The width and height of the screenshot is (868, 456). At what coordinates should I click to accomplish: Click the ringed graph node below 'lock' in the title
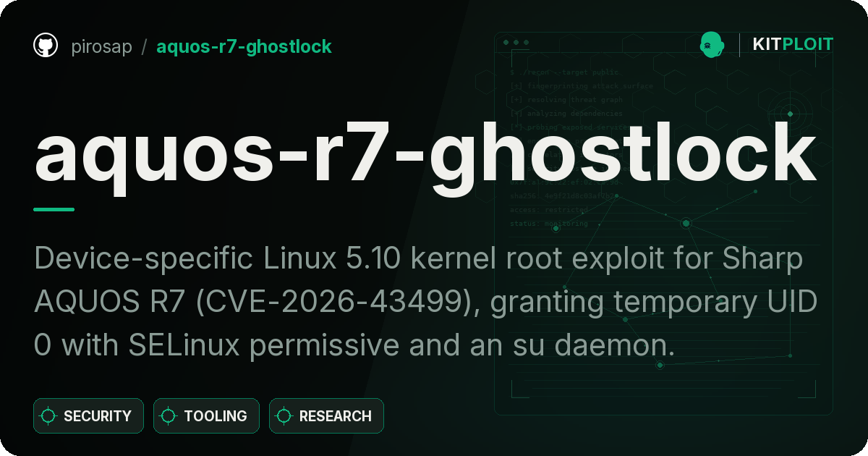point(686,223)
